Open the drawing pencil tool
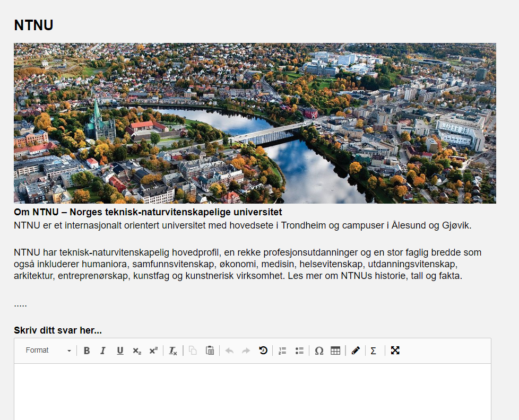519x420 pixels. [356, 351]
